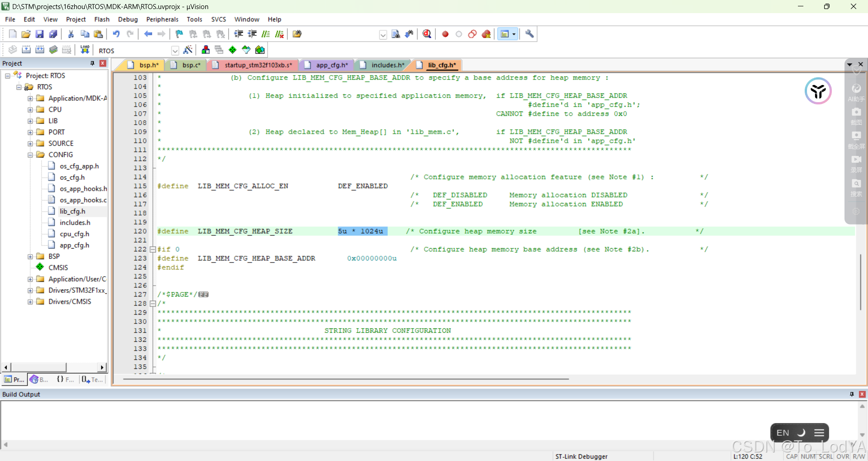Click the Paste clipboard icon
Image resolution: width=868 pixels, height=461 pixels.
(98, 34)
